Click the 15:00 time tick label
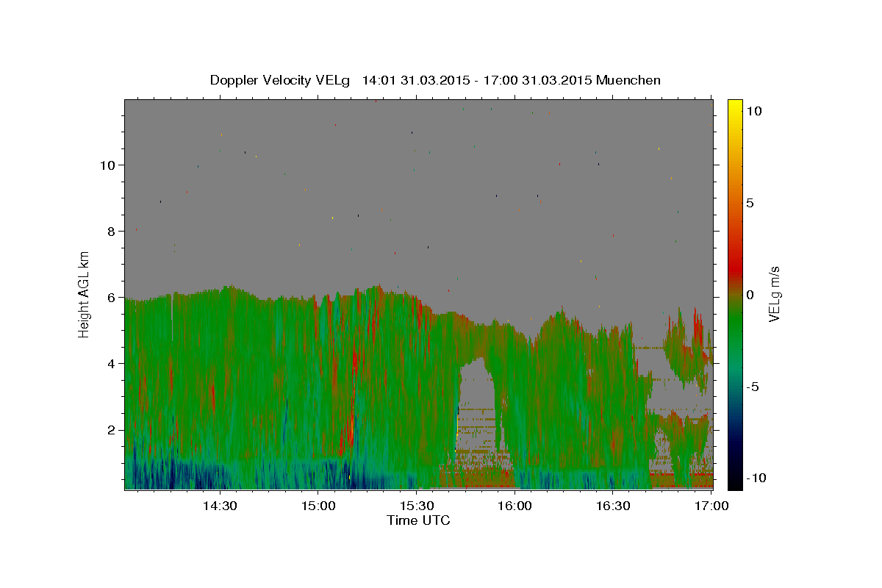This screenshot has height=588, width=882. point(318,506)
